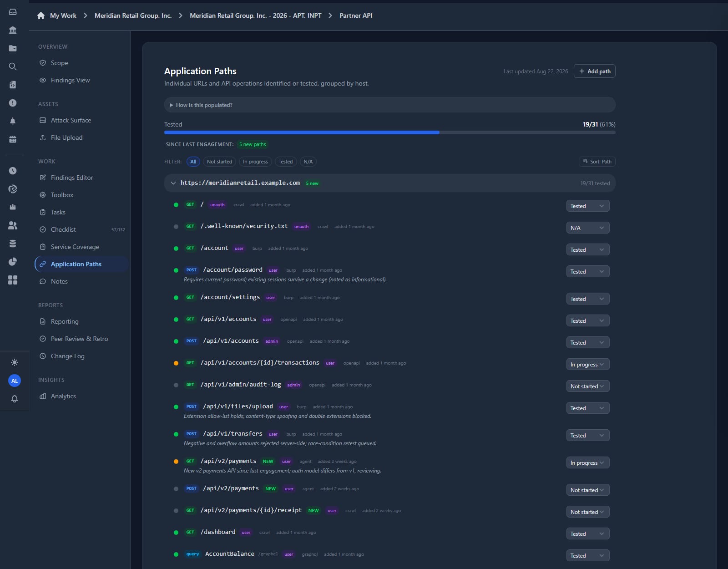Click the 5 new paths badge

[253, 144]
